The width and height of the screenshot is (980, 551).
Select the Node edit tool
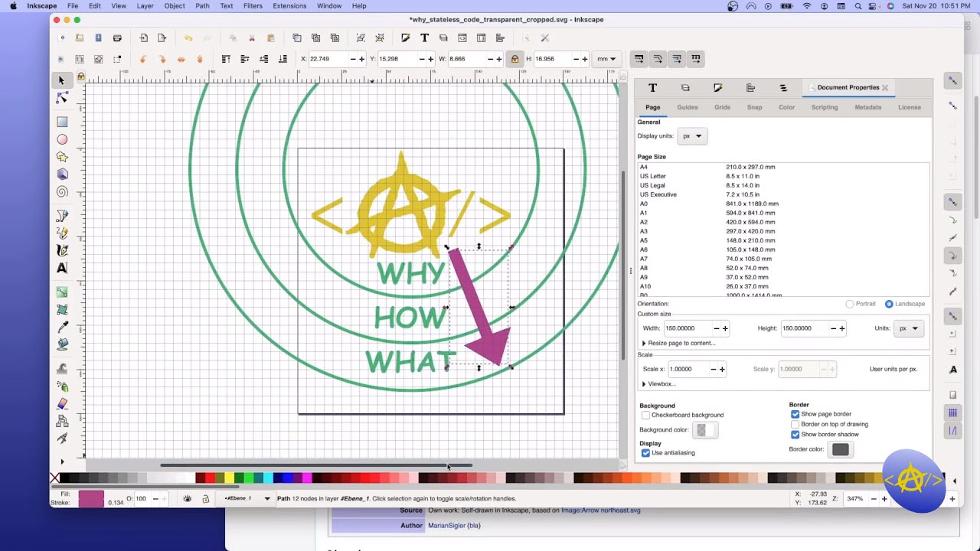62,99
